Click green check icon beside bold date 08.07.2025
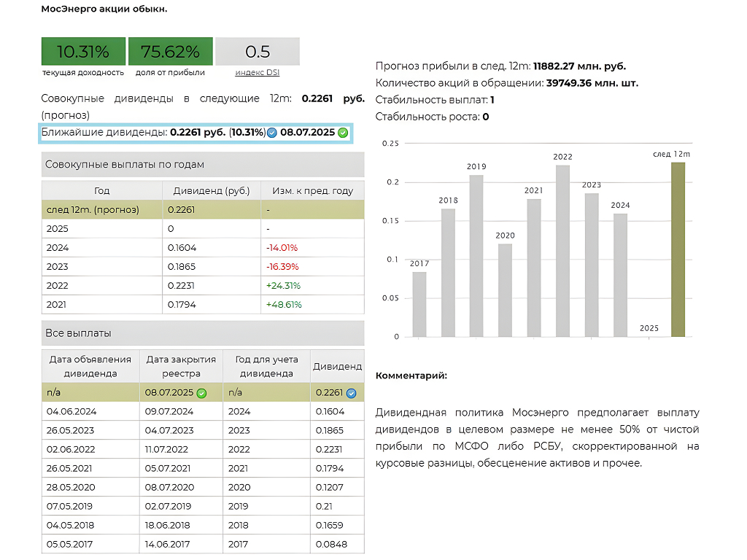 (343, 133)
